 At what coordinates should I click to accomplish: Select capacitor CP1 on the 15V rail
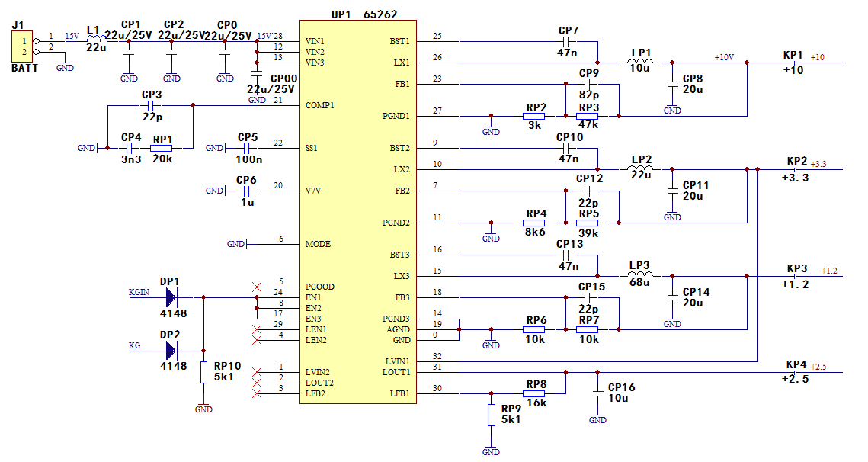[x=129, y=52]
